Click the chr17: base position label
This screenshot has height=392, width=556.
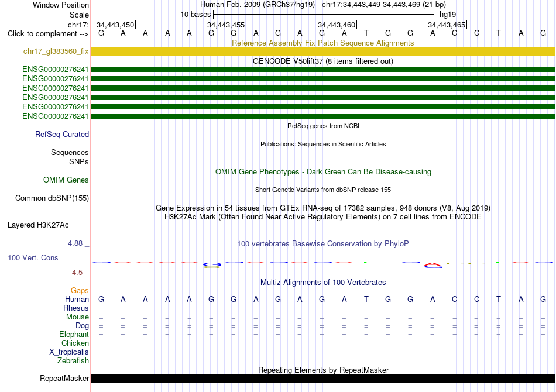[x=78, y=25]
